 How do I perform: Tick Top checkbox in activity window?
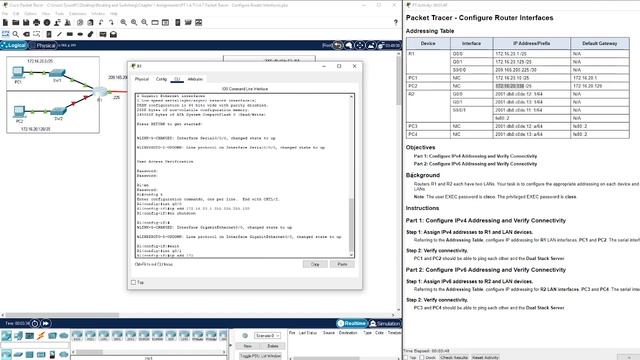click(406, 357)
